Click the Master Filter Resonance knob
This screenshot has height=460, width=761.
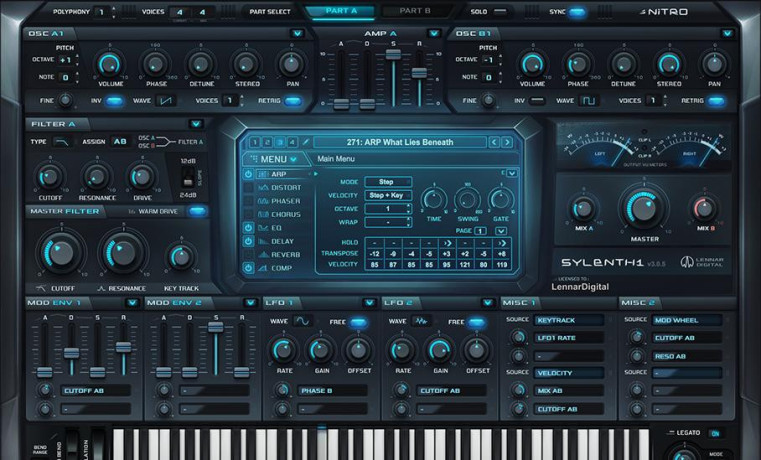(x=123, y=253)
